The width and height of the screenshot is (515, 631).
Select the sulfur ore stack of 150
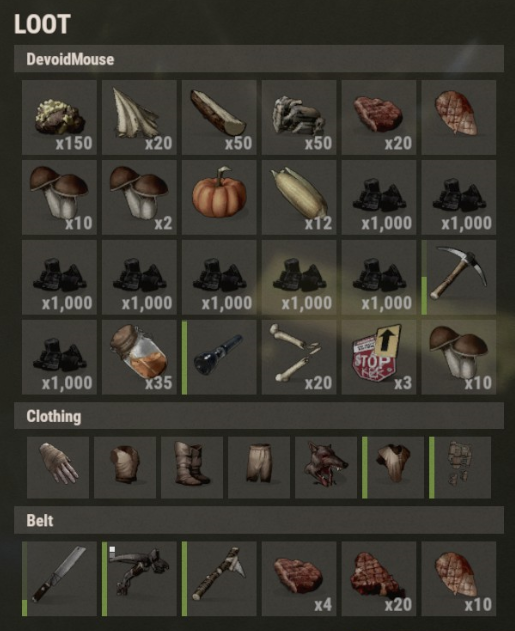59,117
